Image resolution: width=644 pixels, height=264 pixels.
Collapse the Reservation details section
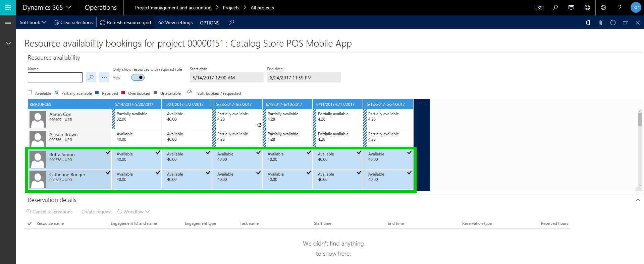coord(638,200)
